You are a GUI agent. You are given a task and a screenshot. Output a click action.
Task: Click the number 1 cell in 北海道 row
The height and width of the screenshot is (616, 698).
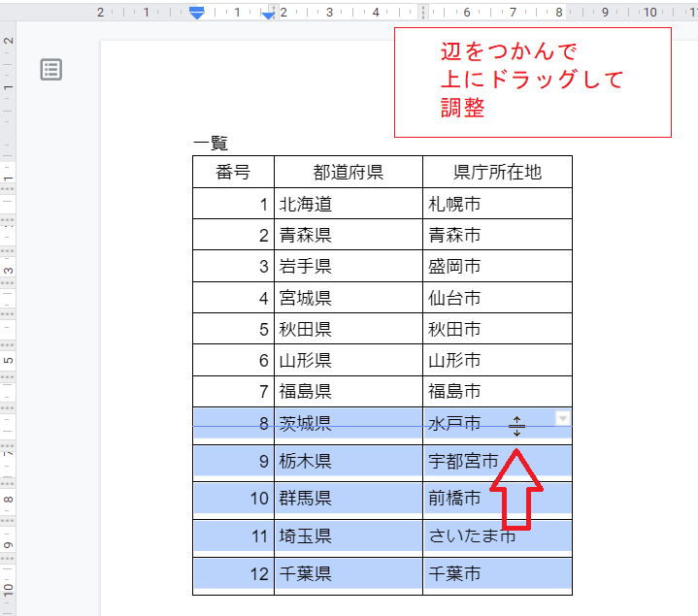[233, 204]
